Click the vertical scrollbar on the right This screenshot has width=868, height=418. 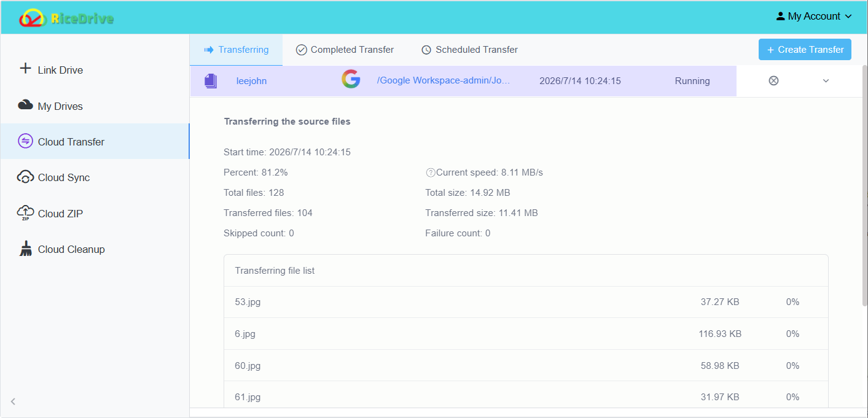click(865, 184)
